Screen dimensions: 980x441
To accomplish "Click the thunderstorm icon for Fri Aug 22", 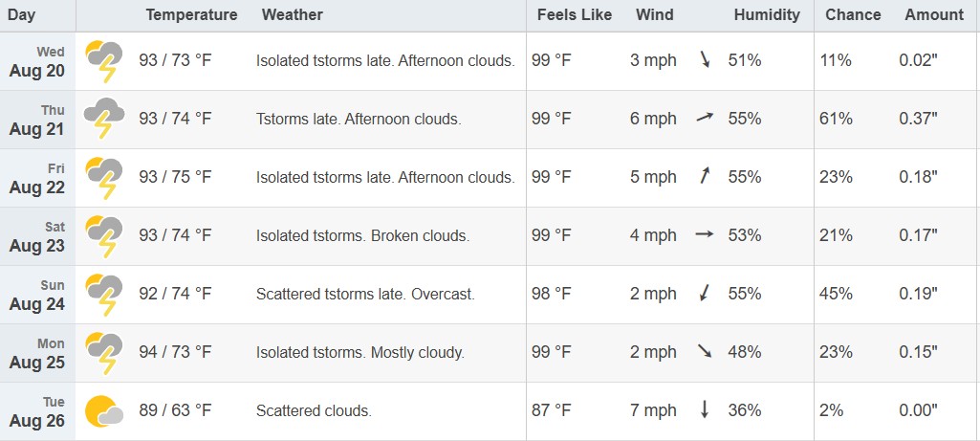I will (104, 178).
